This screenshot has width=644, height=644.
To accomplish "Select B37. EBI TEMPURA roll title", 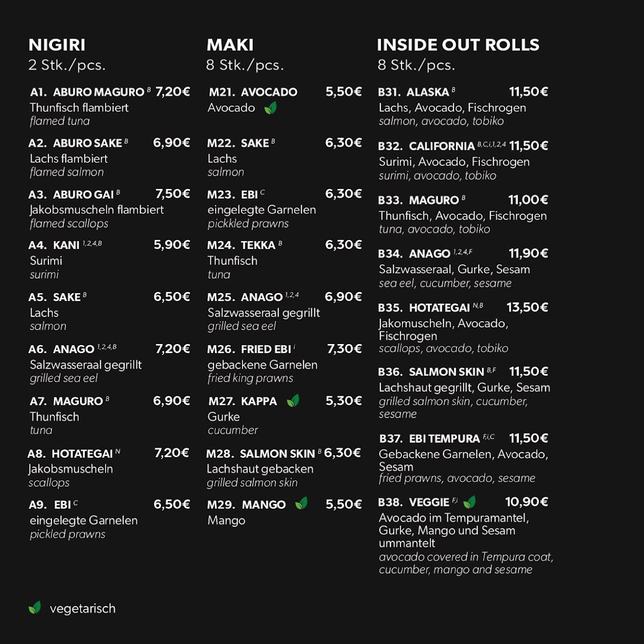I will coord(429,439).
